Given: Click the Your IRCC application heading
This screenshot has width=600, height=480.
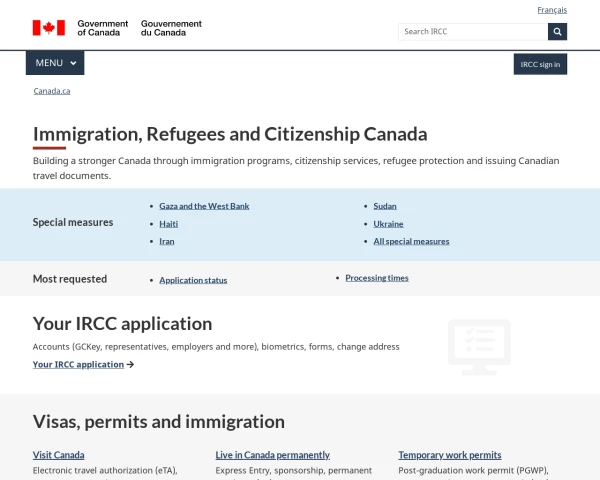Looking at the screenshot, I should pos(122,324).
